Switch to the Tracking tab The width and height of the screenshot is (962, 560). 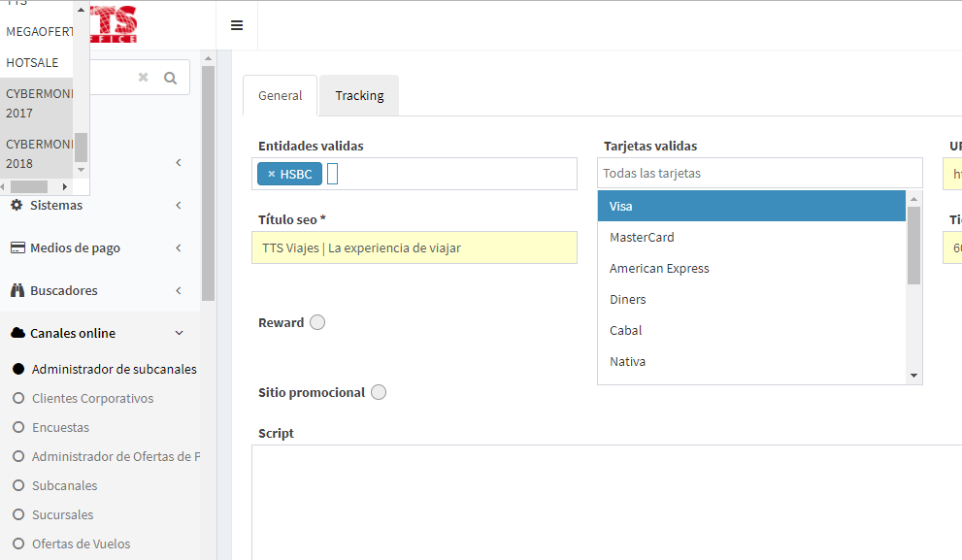click(359, 95)
